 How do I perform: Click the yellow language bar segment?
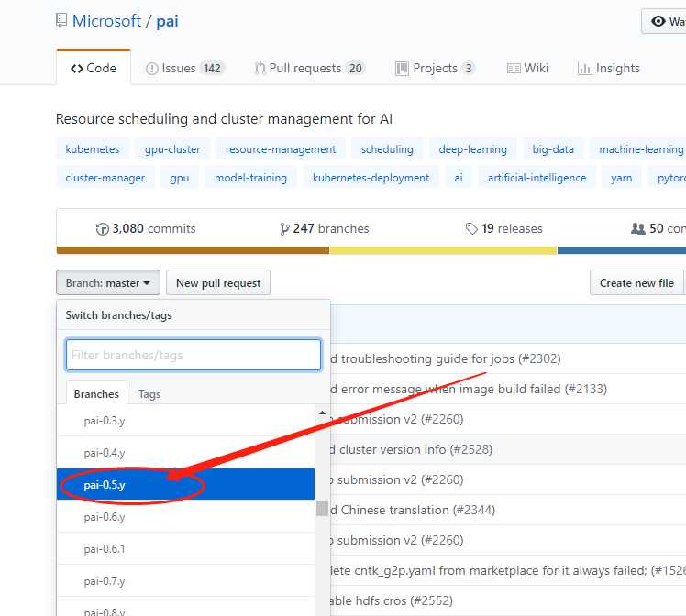[443, 250]
